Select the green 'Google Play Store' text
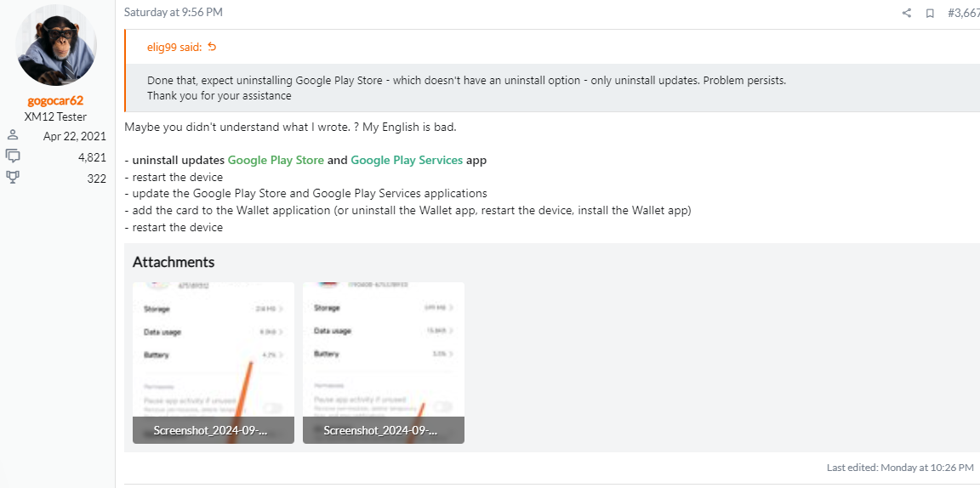Viewport: 980px width, 488px height. pos(276,160)
